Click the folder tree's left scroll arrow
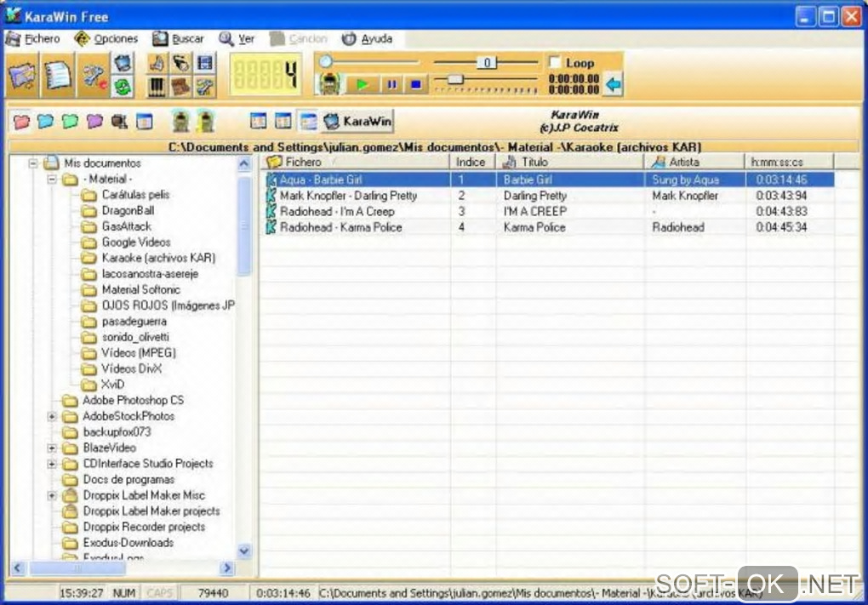 [x=18, y=568]
